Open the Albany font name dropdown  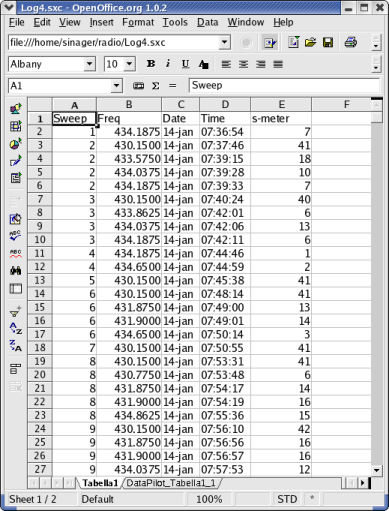click(x=89, y=64)
